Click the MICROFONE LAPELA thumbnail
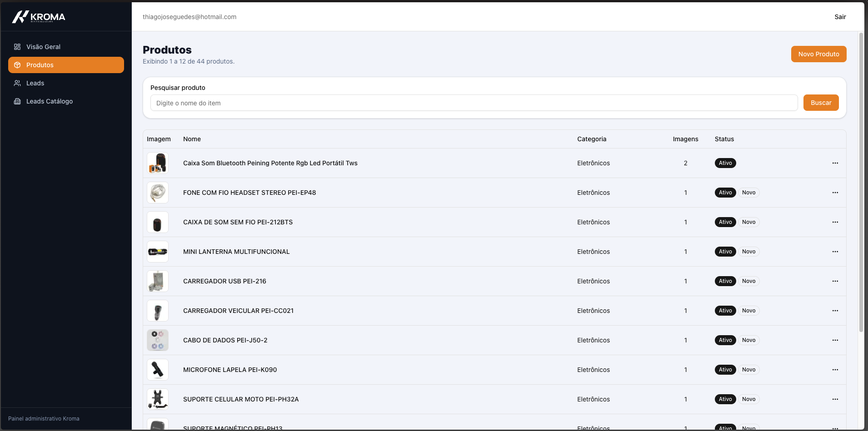Viewport: 868px width, 431px height. coord(158,370)
